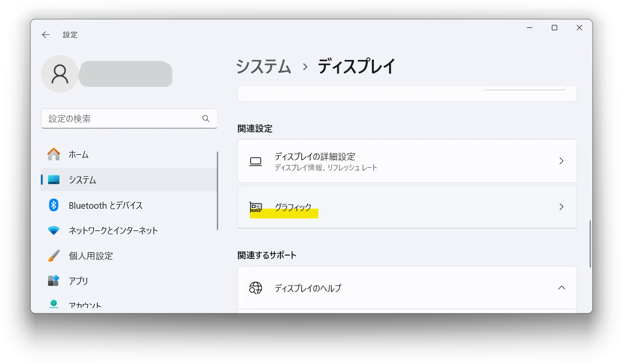This screenshot has width=623, height=364.
Task: Click the 関連設定 section heading
Action: pos(255,129)
